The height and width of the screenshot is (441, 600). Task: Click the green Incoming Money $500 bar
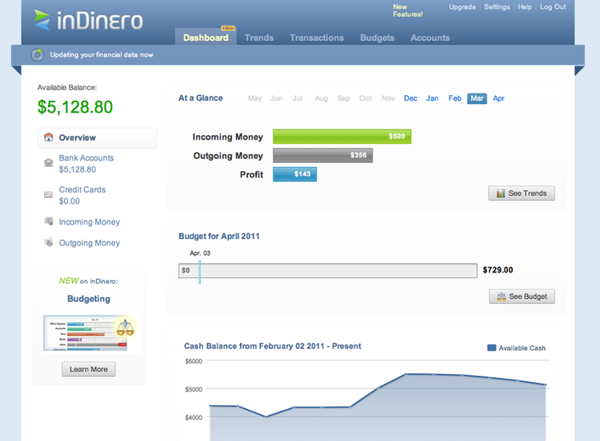342,136
